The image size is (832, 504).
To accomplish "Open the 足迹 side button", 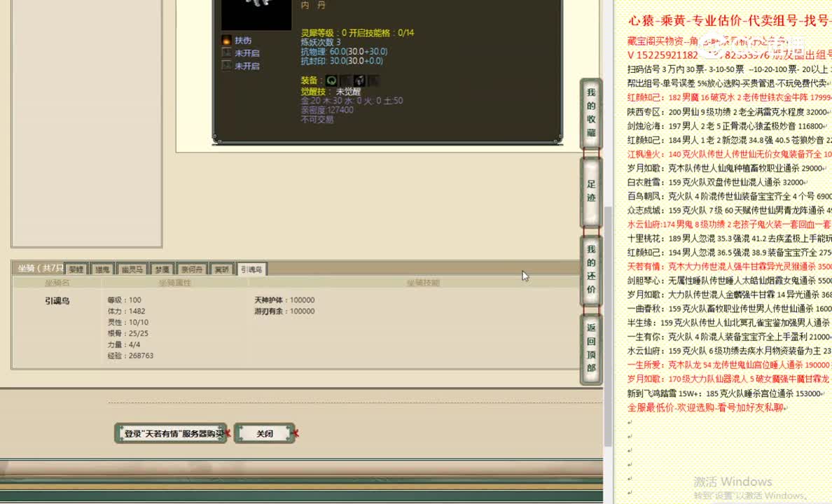I will click(x=591, y=192).
